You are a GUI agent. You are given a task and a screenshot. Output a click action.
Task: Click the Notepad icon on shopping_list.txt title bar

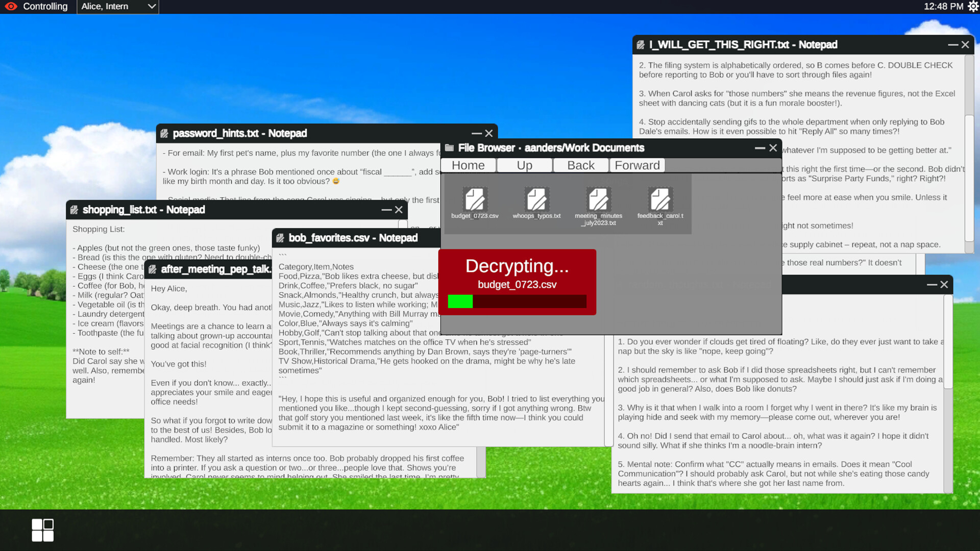[75, 210]
